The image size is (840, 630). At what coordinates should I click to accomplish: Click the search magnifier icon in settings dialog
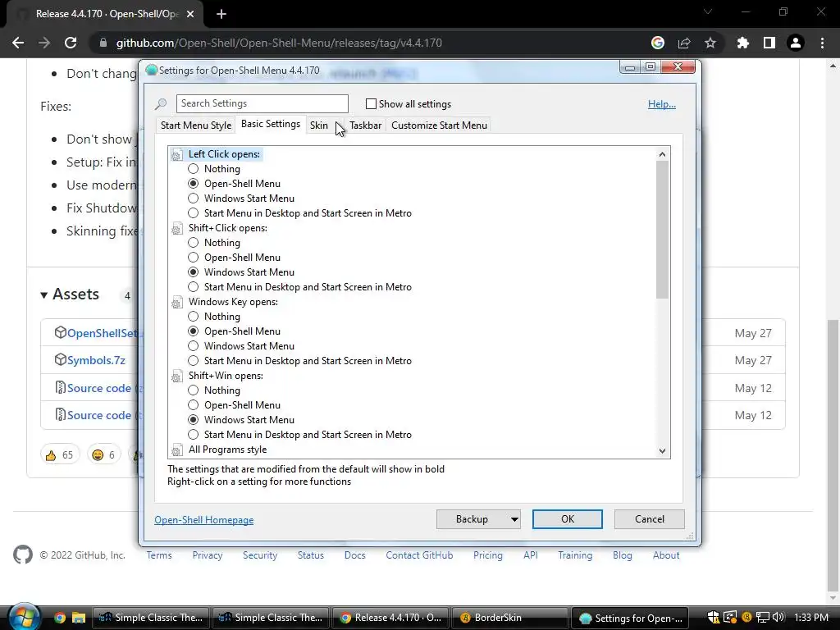point(161,104)
